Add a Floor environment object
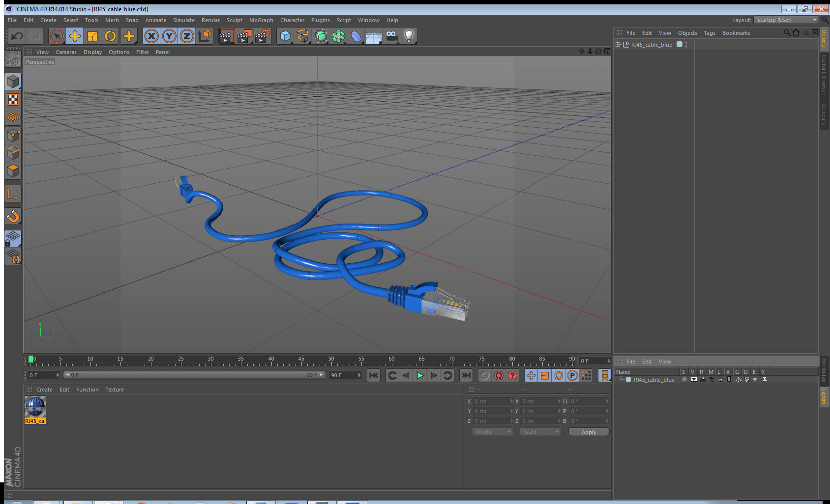The image size is (830, 504). point(374,36)
